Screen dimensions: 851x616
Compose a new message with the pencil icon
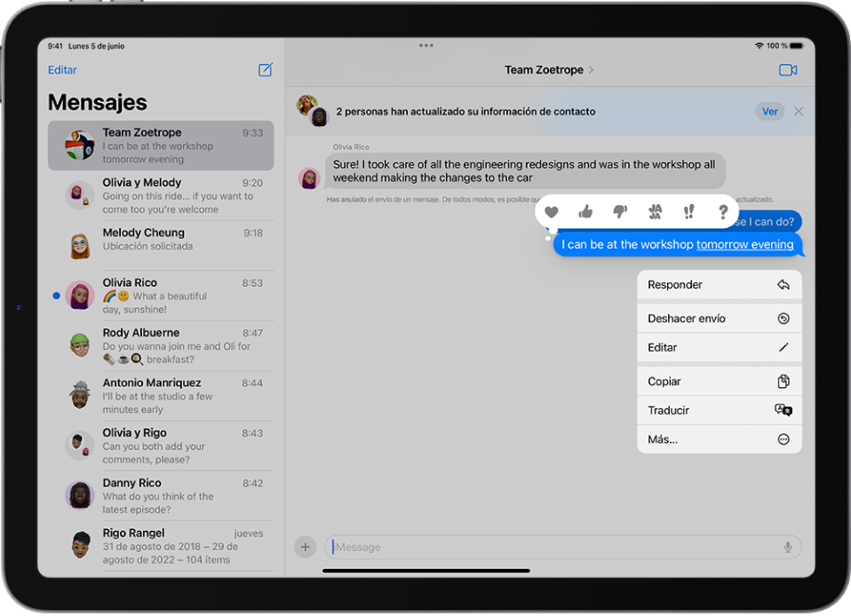265,69
